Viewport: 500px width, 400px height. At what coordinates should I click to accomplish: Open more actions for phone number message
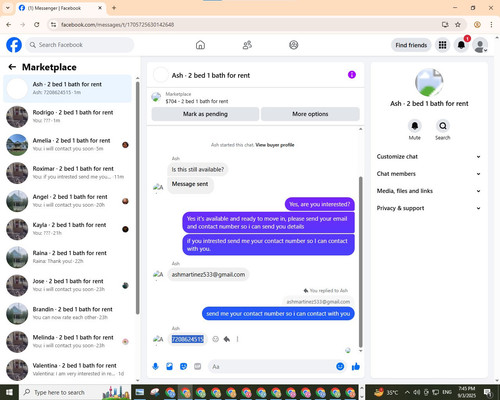(x=237, y=339)
